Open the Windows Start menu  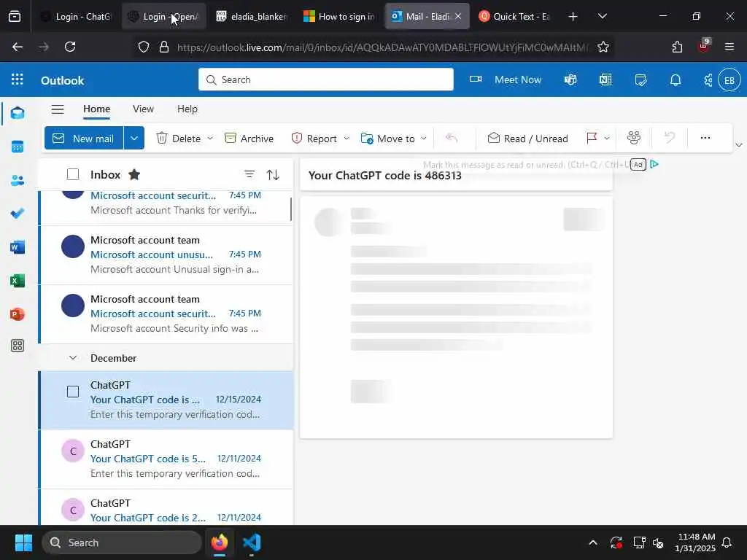[x=23, y=542]
